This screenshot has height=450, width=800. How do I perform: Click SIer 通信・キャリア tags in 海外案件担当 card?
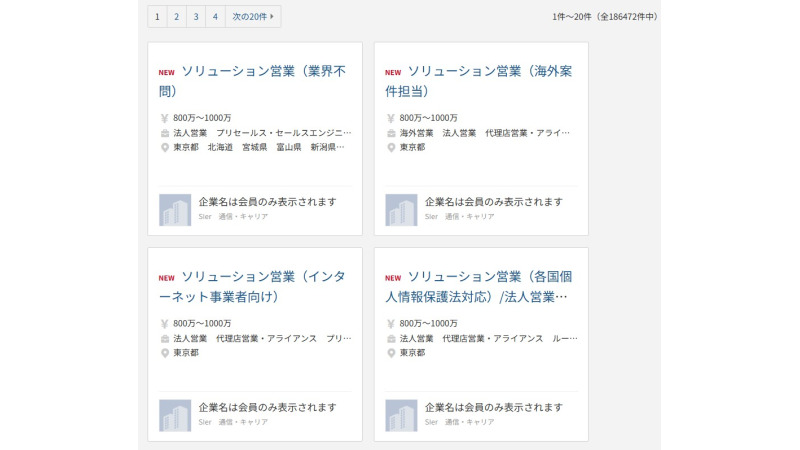(460, 216)
